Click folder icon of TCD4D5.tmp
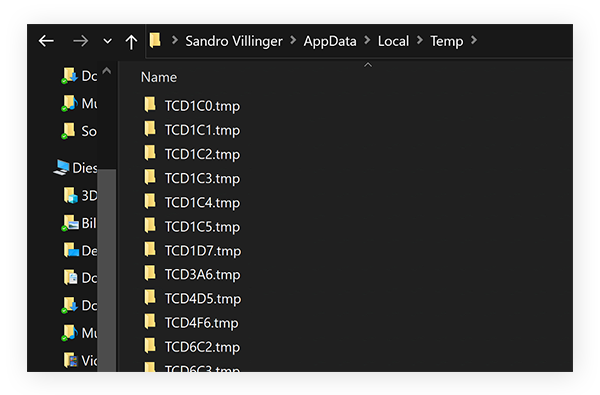 click(x=150, y=297)
